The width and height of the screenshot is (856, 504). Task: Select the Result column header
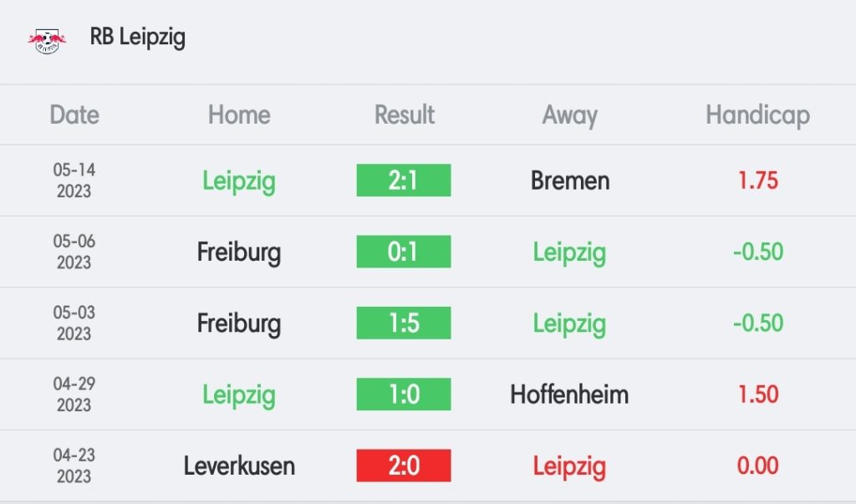point(405,115)
